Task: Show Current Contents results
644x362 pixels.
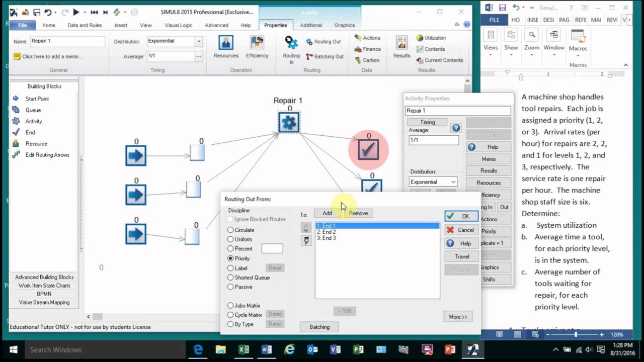Action: click(x=440, y=60)
